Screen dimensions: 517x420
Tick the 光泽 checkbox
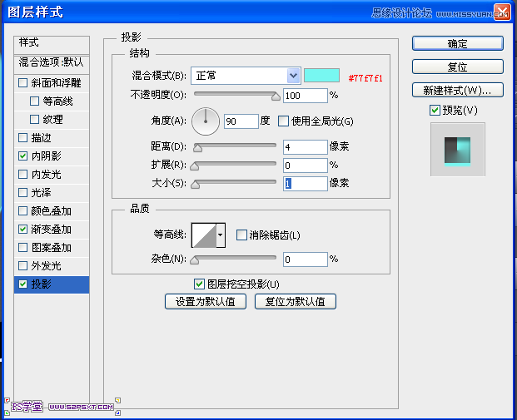(22, 192)
